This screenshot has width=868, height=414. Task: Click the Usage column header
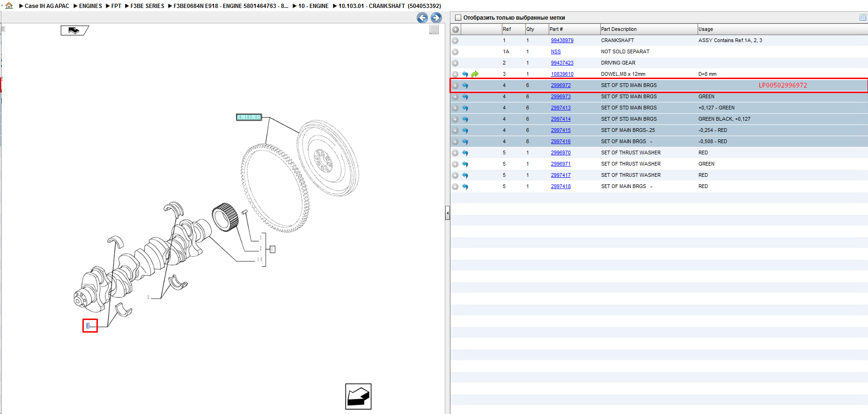783,29
